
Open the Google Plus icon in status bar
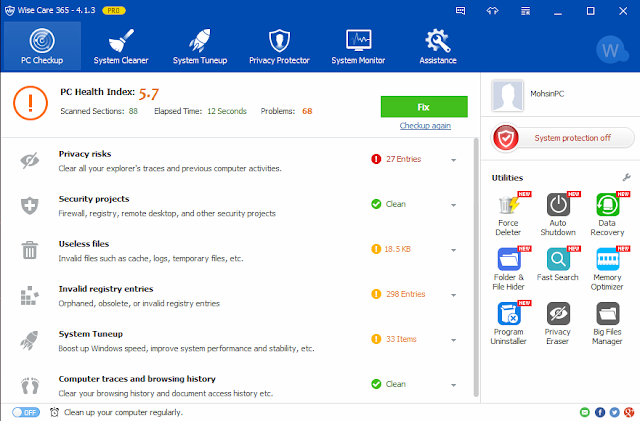(629, 412)
